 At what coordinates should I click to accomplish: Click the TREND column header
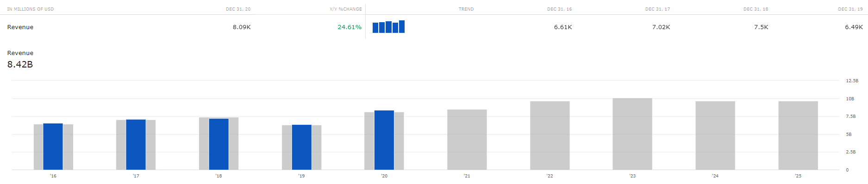click(466, 9)
